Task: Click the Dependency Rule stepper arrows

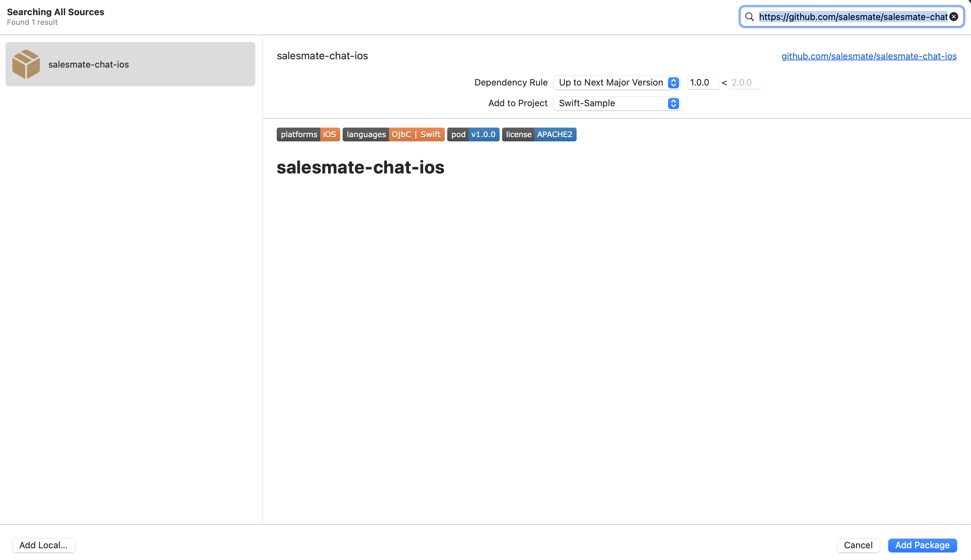Action: tap(673, 82)
